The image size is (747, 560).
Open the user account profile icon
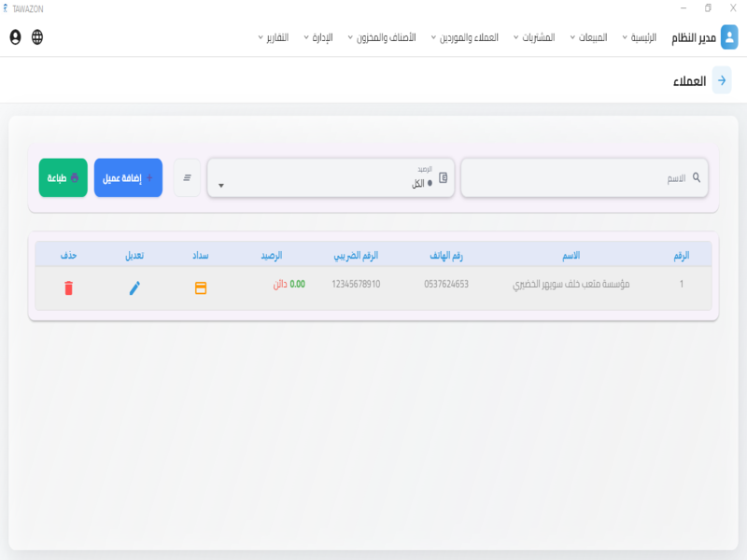coord(15,37)
